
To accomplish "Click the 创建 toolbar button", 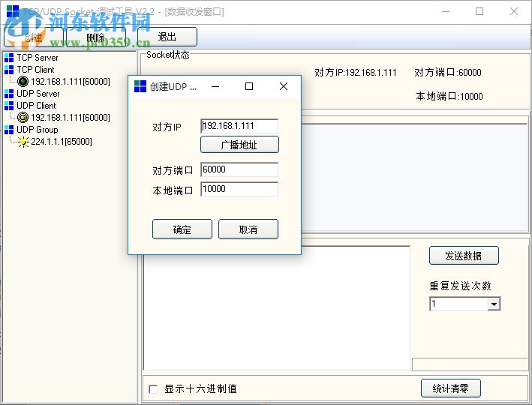I will point(34,37).
